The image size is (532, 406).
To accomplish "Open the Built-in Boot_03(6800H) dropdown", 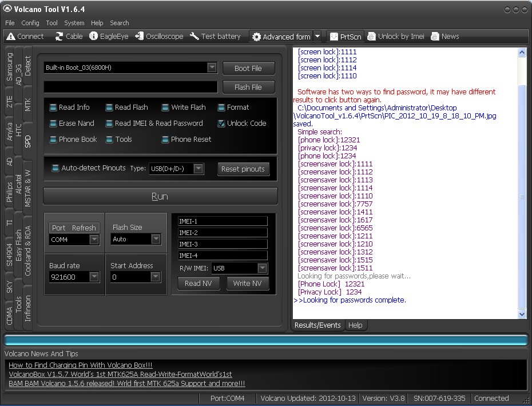I will point(212,67).
